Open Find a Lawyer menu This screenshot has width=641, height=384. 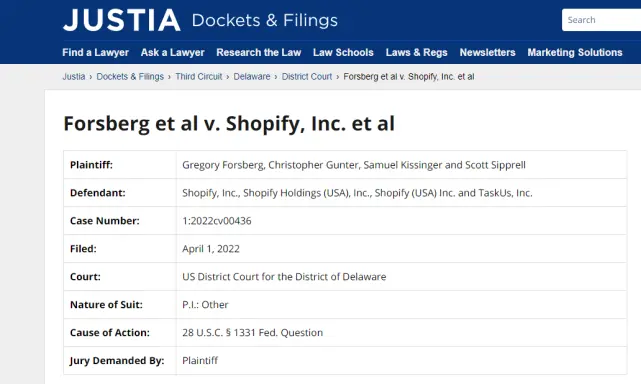point(95,52)
